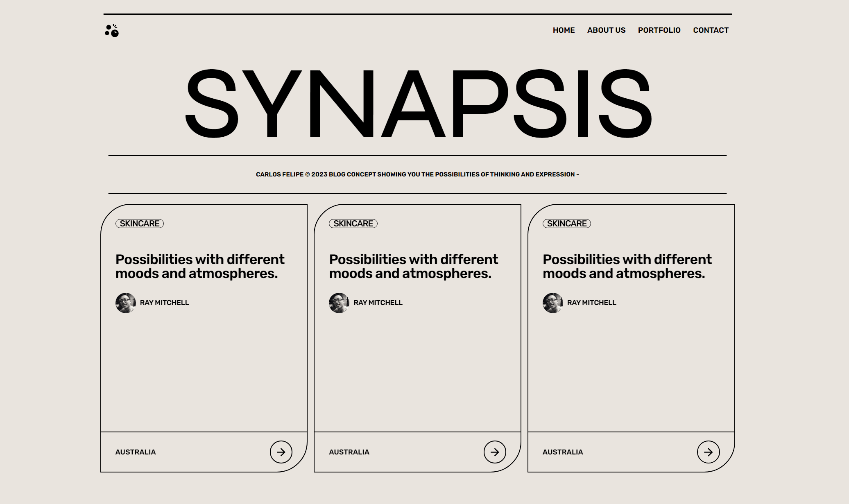Navigate to the CONTACT menu item
This screenshot has width=849, height=504.
click(x=711, y=30)
